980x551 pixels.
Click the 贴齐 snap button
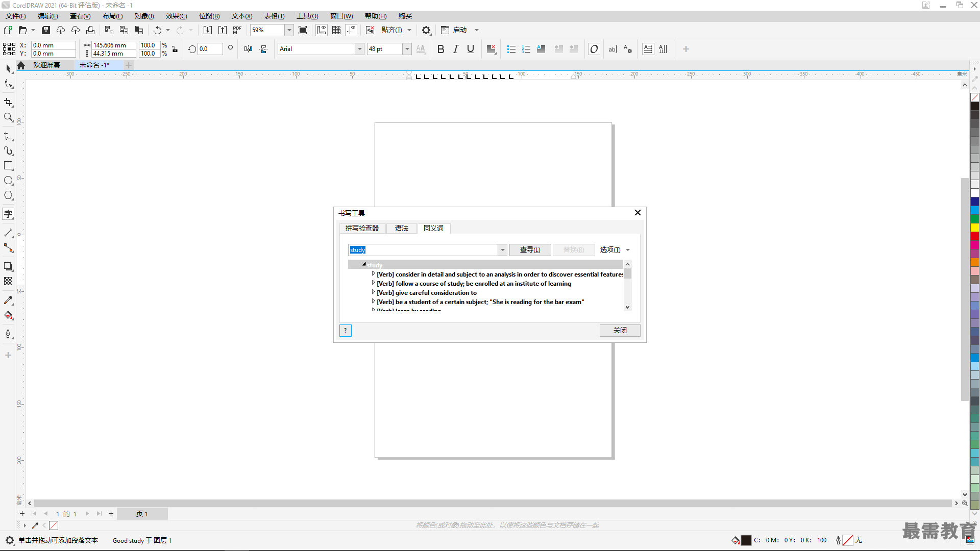point(391,30)
